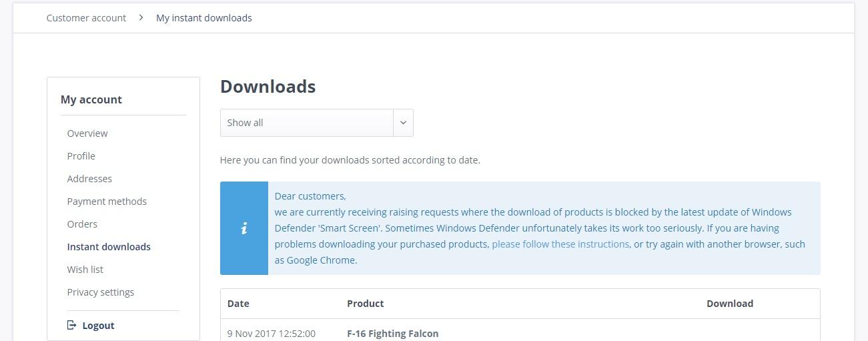The height and width of the screenshot is (341, 868).
Task: Click the Date column header
Action: [x=238, y=304]
